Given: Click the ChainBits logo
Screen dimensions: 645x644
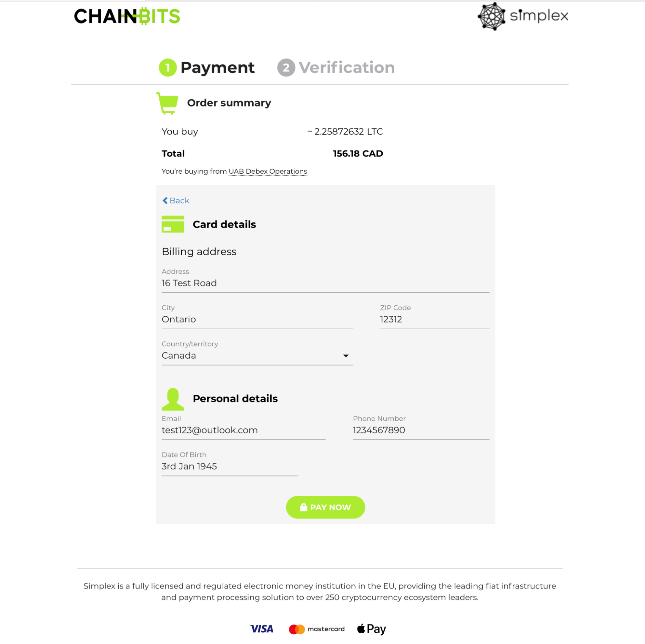Looking at the screenshot, I should coord(127,16).
